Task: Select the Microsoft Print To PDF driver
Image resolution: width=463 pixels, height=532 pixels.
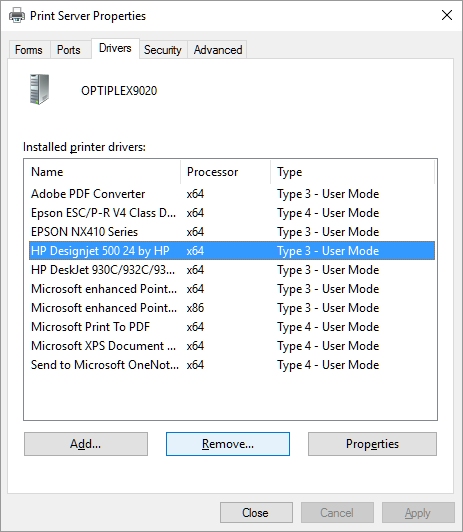Action: [x=232, y=327]
